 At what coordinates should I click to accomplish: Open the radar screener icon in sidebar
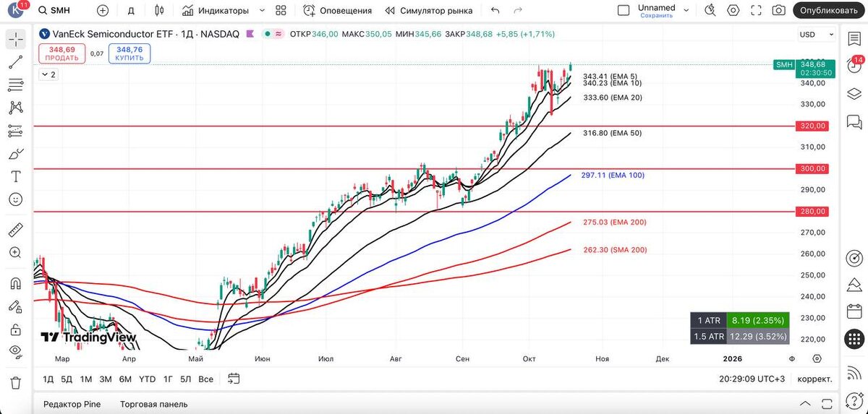[854, 257]
